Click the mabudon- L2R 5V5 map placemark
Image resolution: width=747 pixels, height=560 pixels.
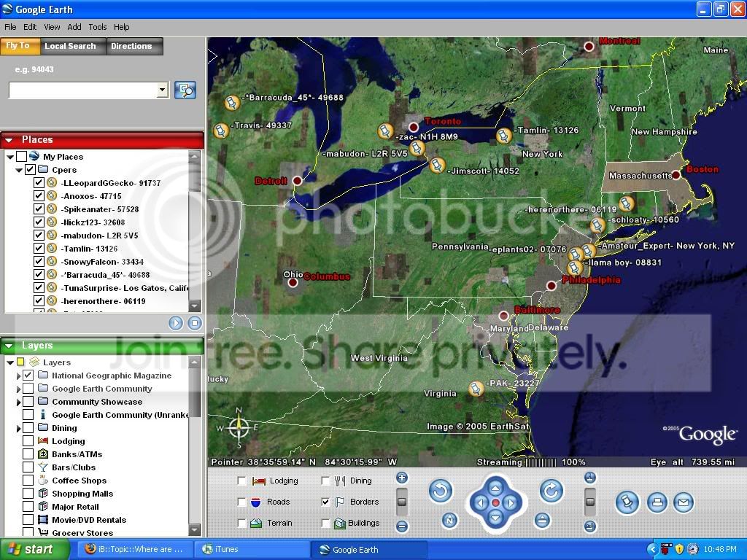point(417,147)
